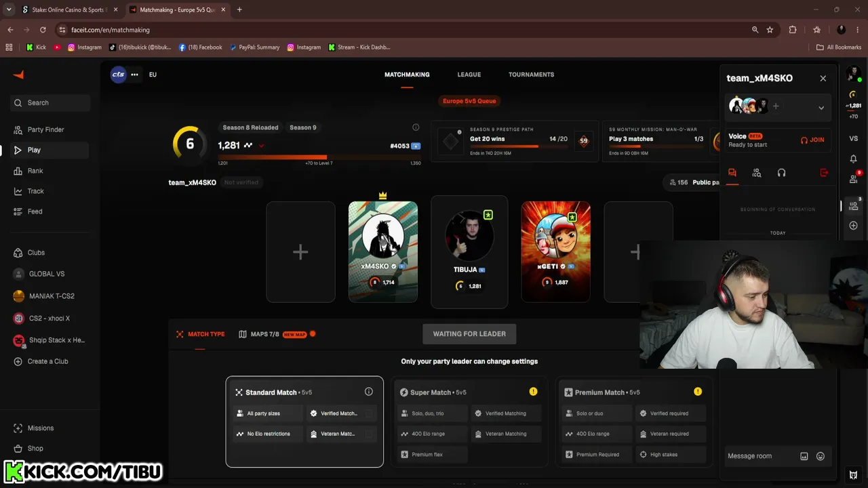Click the Standard Match info icon
Screen dimensions: 868x488
369,392
